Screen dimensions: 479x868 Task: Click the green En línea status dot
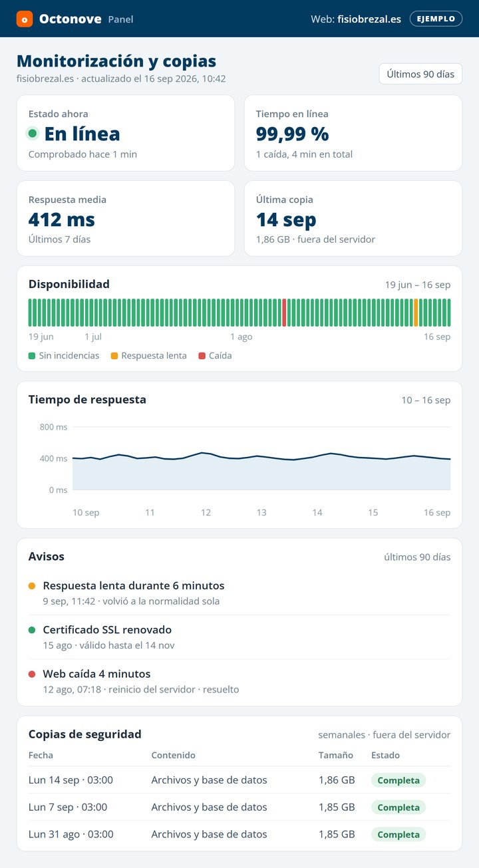click(x=33, y=134)
